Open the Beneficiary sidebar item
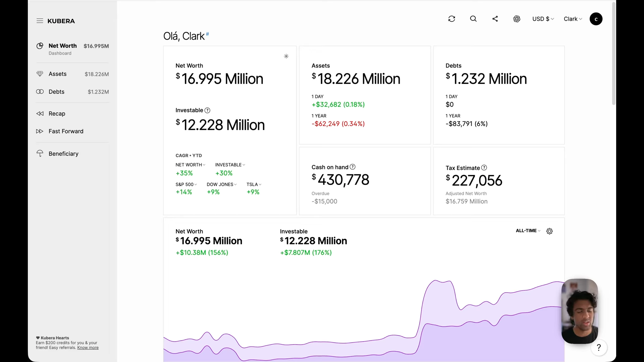This screenshot has height=362, width=644. click(63, 154)
